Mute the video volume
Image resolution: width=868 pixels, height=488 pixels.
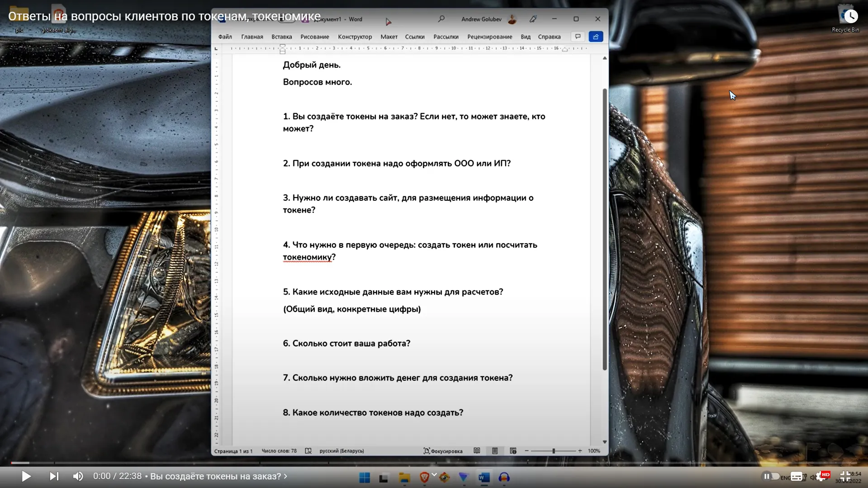point(78,476)
